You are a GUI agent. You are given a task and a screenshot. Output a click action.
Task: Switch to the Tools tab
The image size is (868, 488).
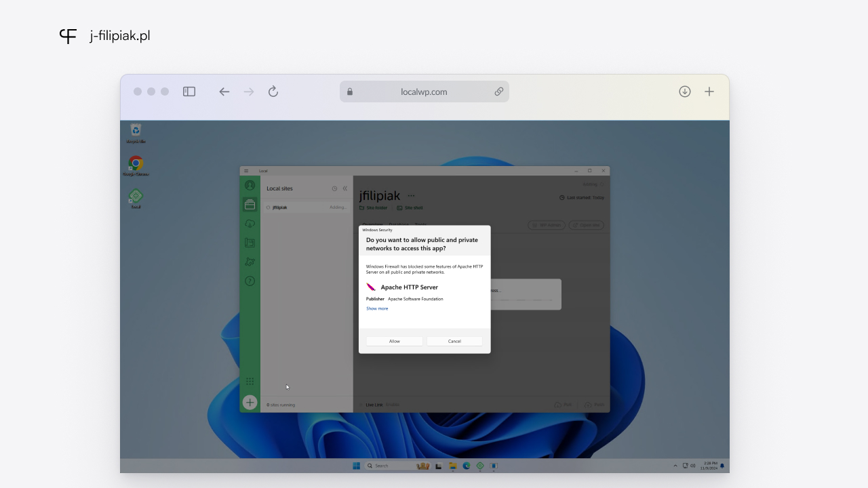point(420,224)
